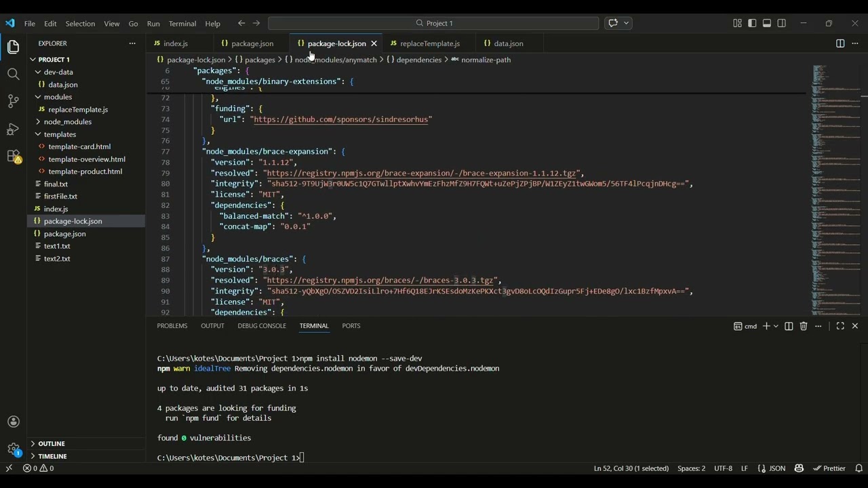Open the launch profile dropdown by plus
Screen dimensions: 868x488
pyautogui.click(x=776, y=326)
